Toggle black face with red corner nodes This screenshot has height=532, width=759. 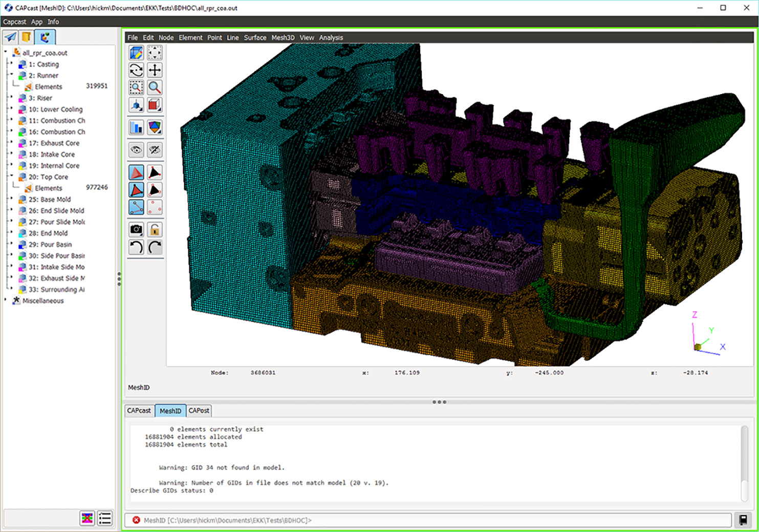click(155, 172)
